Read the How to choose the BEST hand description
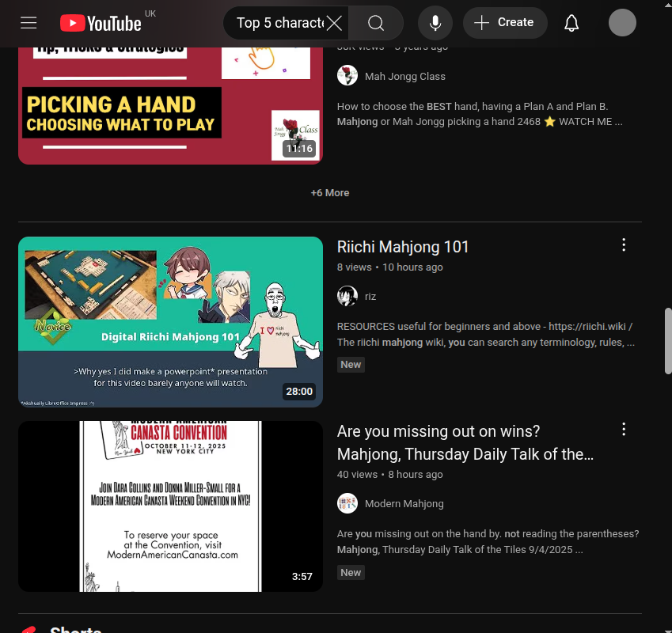672x633 pixels. [x=480, y=115]
